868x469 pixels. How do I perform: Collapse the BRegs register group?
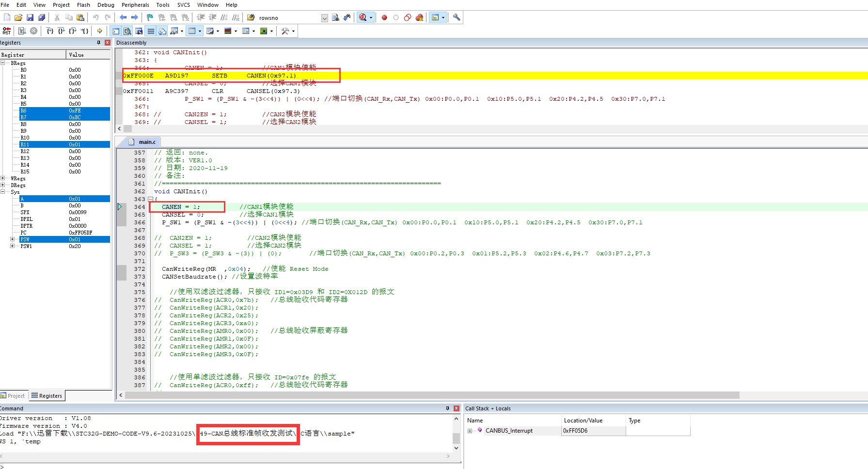pos(3,63)
